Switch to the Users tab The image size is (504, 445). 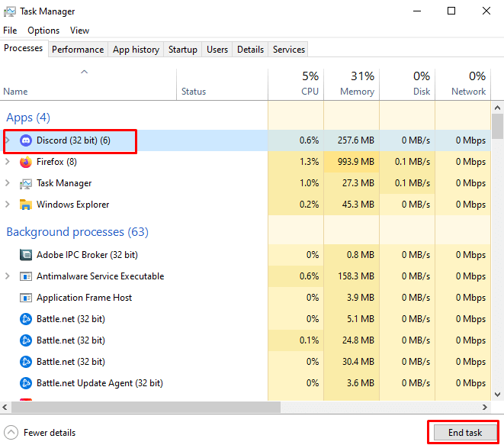point(217,50)
